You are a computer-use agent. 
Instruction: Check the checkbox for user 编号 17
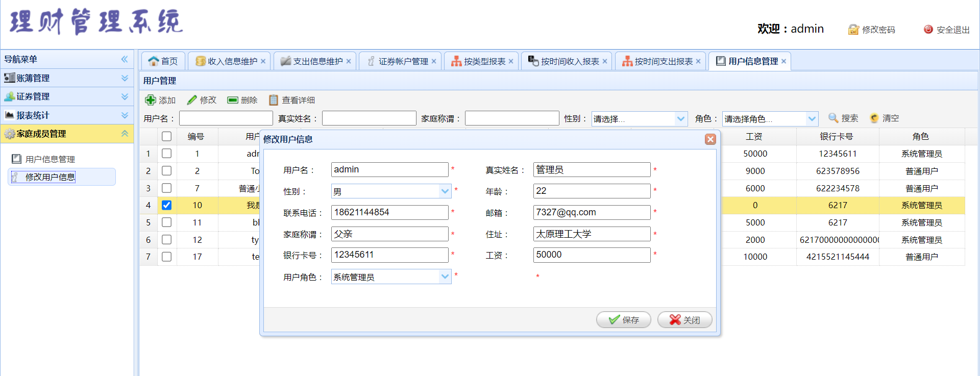[166, 257]
